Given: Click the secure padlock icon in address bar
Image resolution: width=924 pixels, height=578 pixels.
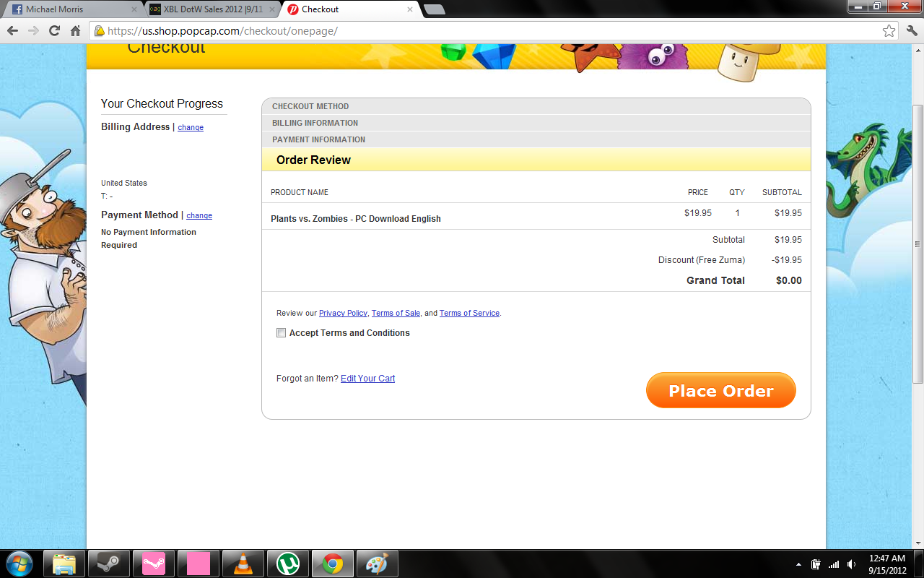Looking at the screenshot, I should coord(100,31).
